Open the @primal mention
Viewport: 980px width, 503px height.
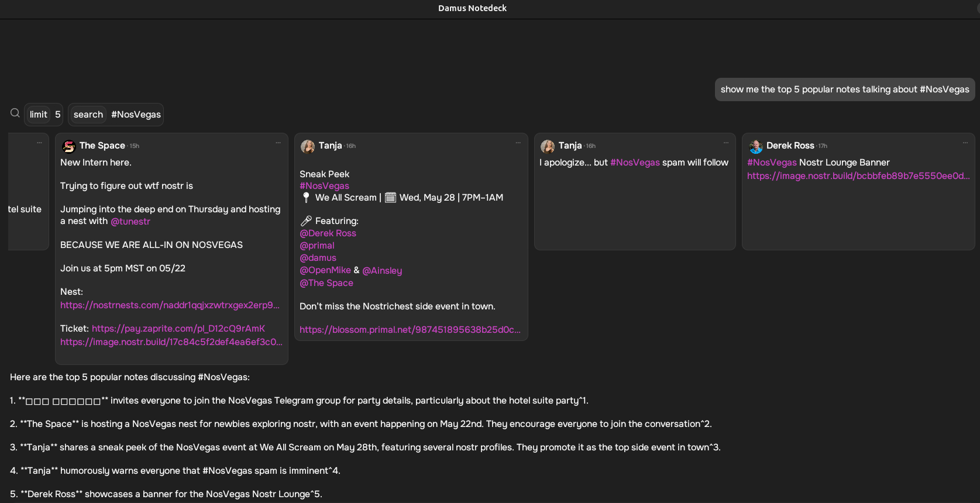pyautogui.click(x=317, y=246)
